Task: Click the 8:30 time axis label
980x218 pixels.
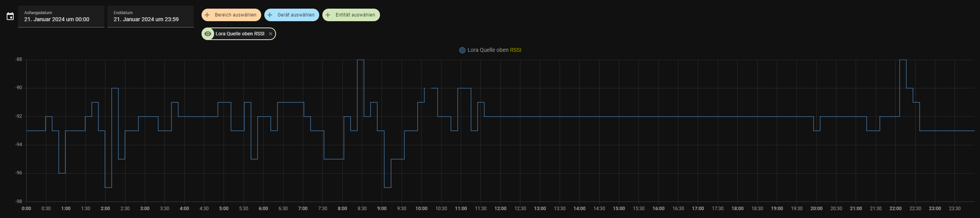Action: (x=362, y=209)
